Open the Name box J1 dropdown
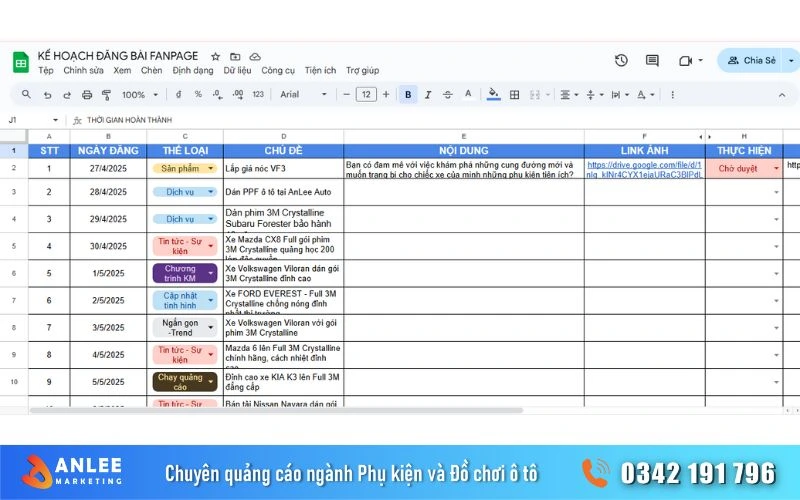The height and width of the screenshot is (500, 800). (x=55, y=120)
